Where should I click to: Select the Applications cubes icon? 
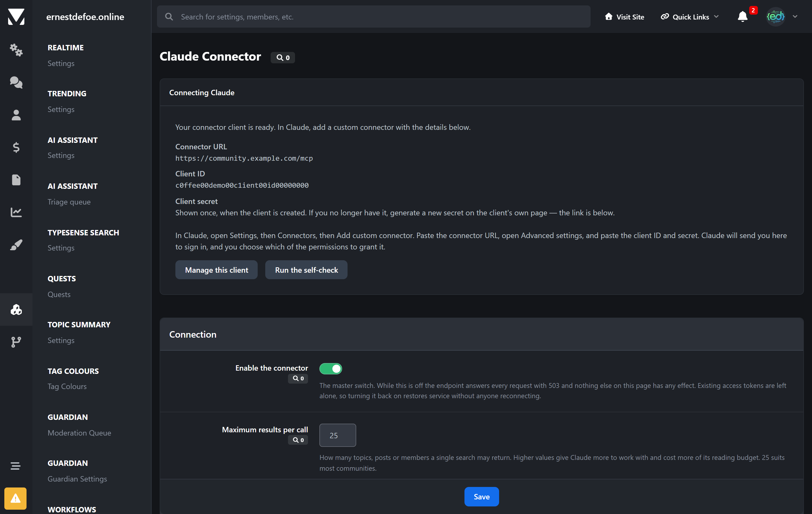point(16,309)
